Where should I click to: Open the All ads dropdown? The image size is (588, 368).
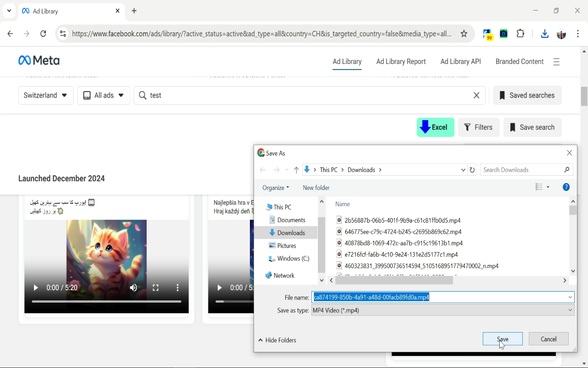103,95
